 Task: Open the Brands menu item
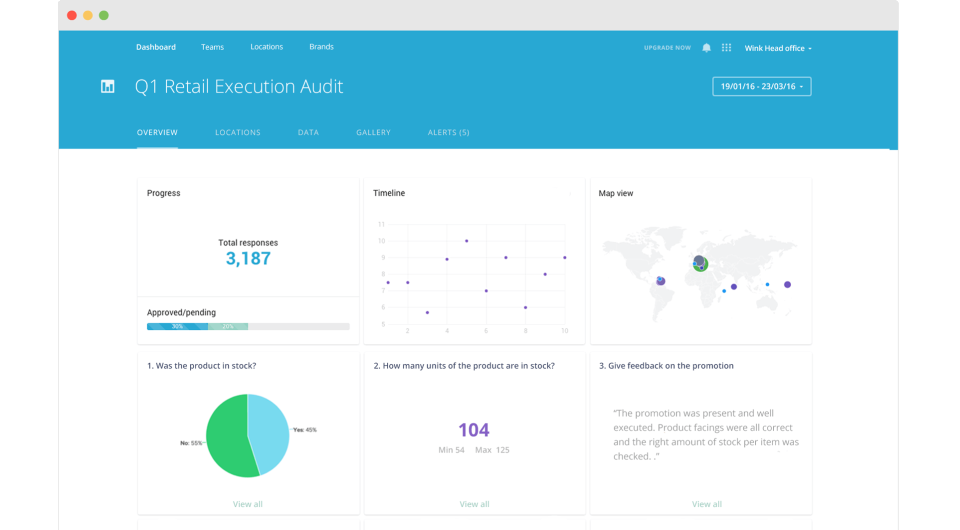pos(321,47)
